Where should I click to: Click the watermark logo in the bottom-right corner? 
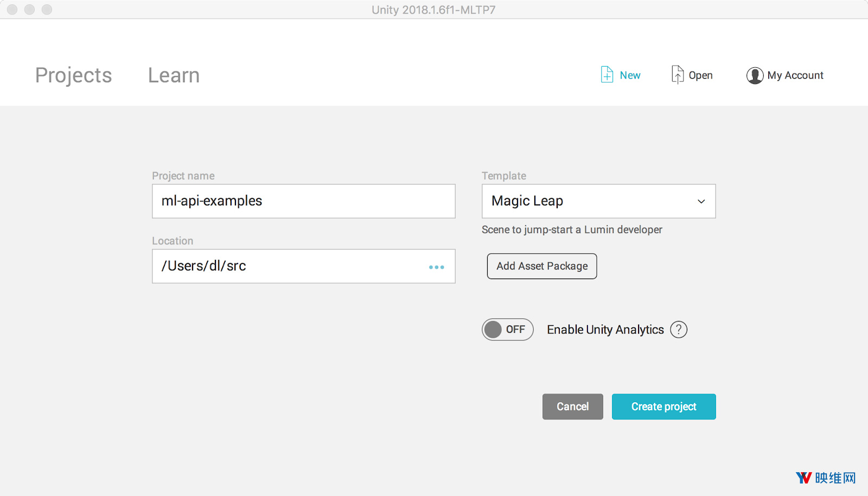pos(825,478)
